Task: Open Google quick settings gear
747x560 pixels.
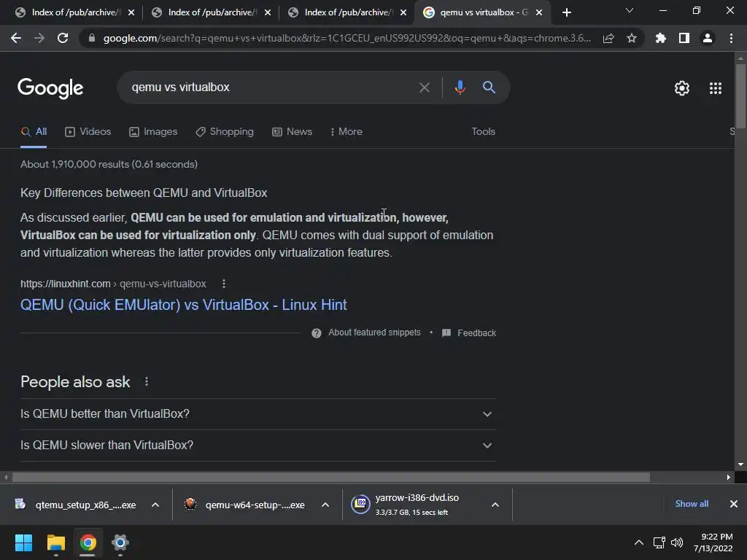Action: [x=682, y=88]
